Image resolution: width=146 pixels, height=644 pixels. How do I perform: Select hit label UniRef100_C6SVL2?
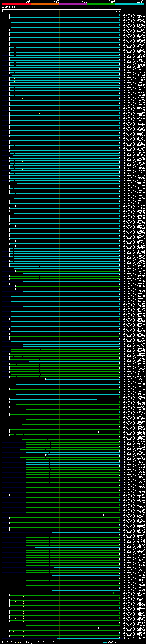point(133,47)
